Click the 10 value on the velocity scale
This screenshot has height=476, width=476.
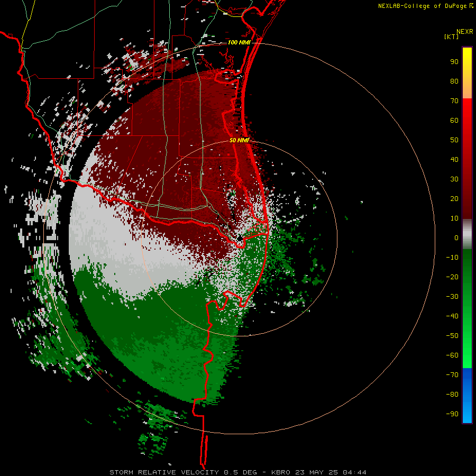(x=454, y=218)
